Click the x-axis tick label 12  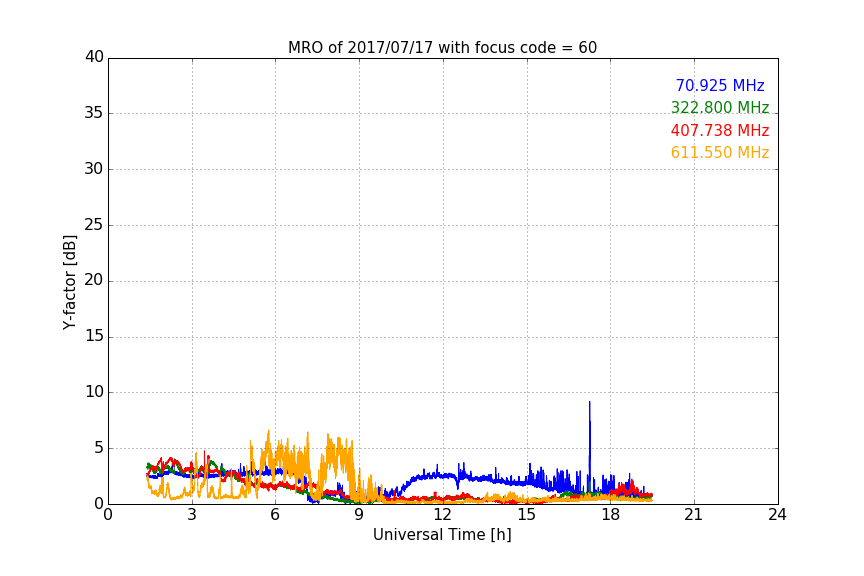point(442,515)
